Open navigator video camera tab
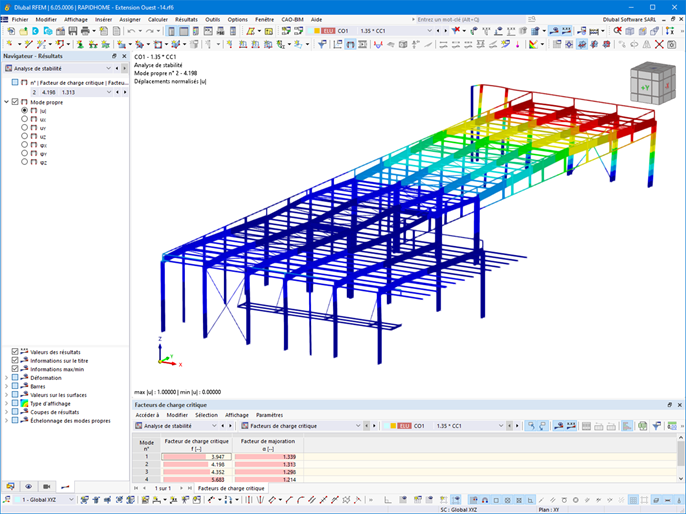This screenshot has height=514, width=686. coord(46,486)
